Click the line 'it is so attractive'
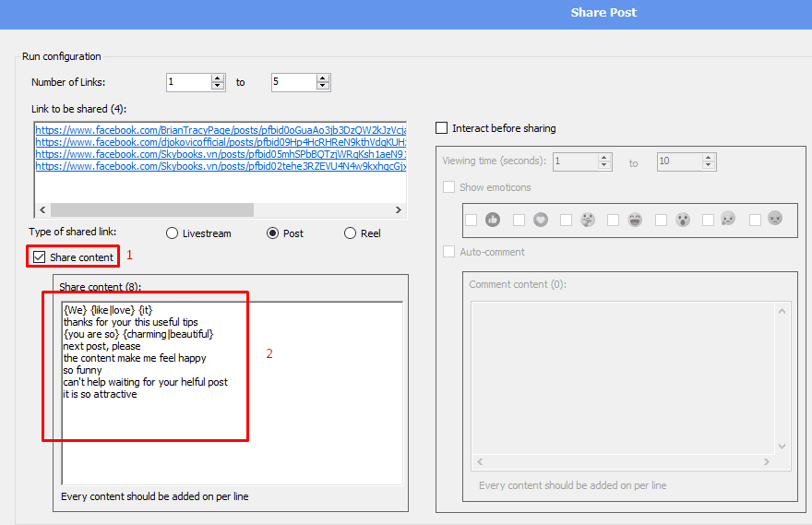 pos(100,393)
